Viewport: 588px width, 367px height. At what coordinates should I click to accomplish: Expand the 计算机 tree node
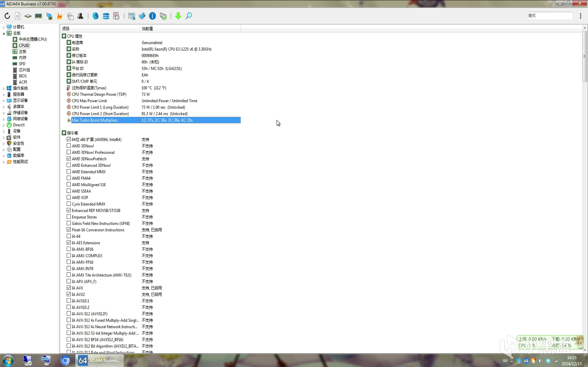point(4,27)
